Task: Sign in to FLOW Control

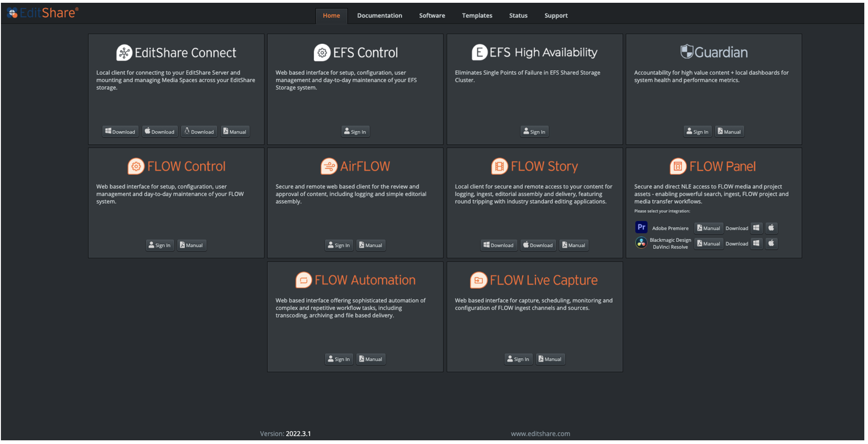Action: (x=160, y=245)
